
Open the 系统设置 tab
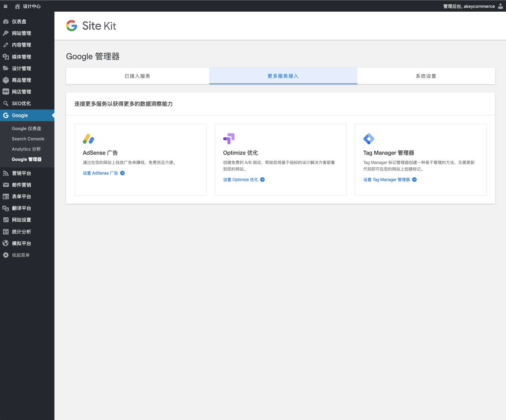[426, 76]
